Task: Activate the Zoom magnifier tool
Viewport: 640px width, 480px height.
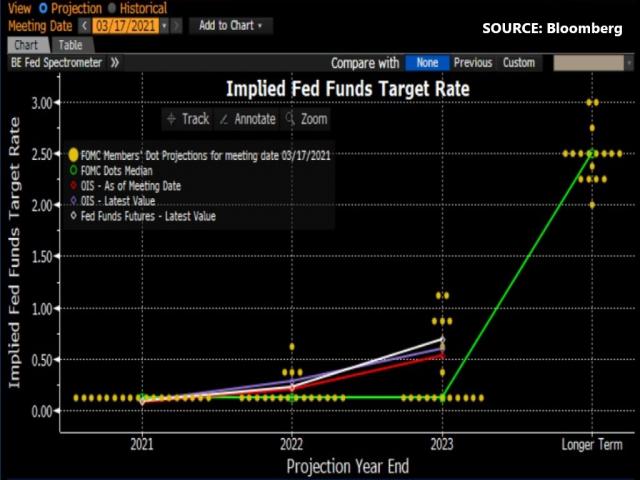Action: click(306, 118)
